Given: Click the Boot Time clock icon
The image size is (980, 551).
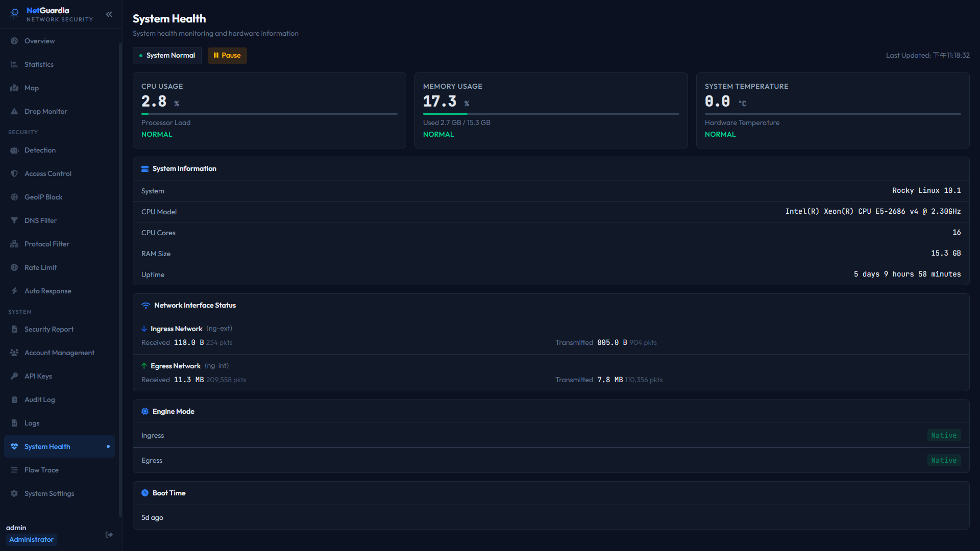Looking at the screenshot, I should tap(145, 493).
